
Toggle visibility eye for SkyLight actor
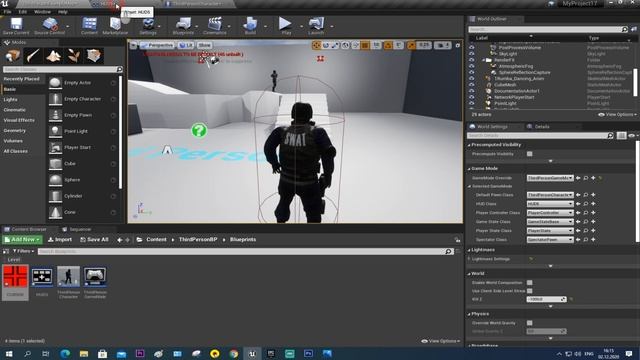[x=471, y=54]
